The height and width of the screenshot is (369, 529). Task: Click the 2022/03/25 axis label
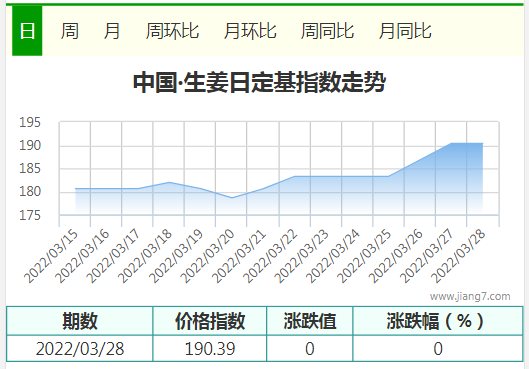click(364, 256)
